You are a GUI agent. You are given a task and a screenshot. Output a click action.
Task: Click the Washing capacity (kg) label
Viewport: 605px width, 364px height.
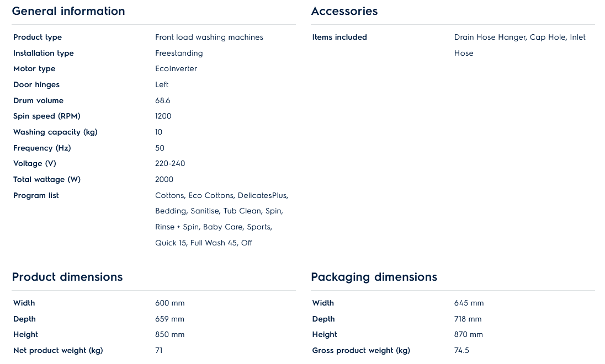pyautogui.click(x=55, y=132)
